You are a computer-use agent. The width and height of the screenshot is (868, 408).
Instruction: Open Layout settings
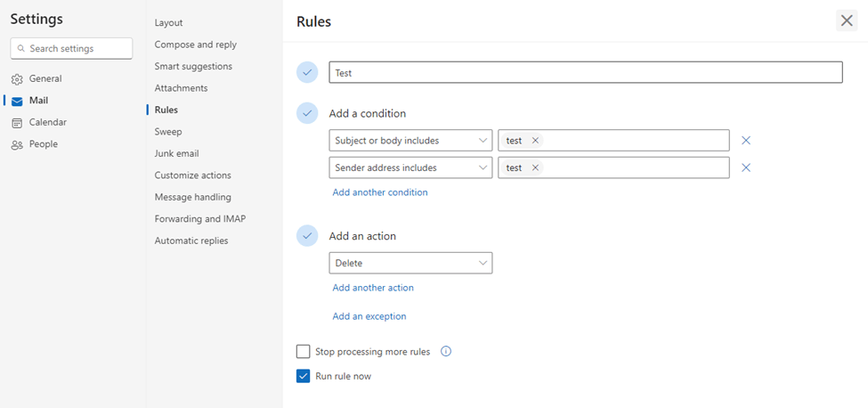168,22
